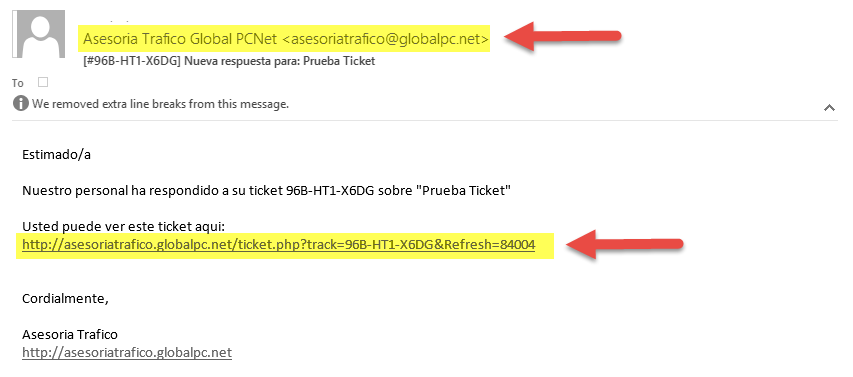The height and width of the screenshot is (377, 853).
Task: Click the sender's gray avatar placeholder
Action: 39,33
